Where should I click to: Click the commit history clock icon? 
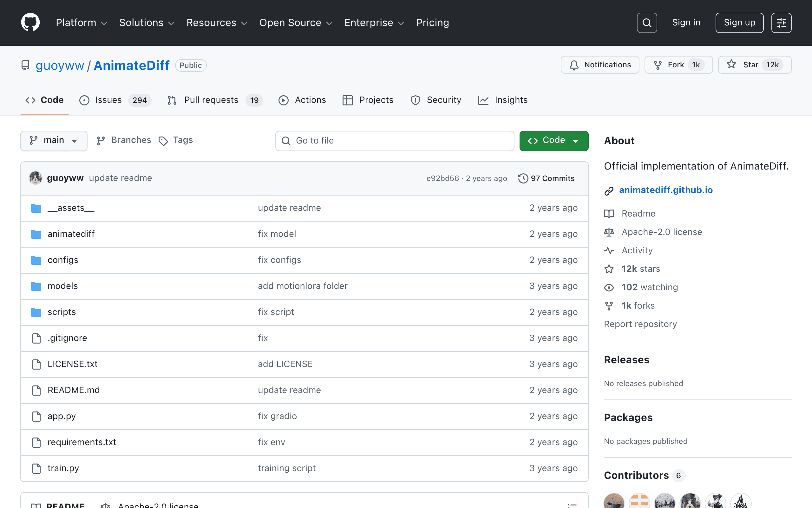click(523, 178)
